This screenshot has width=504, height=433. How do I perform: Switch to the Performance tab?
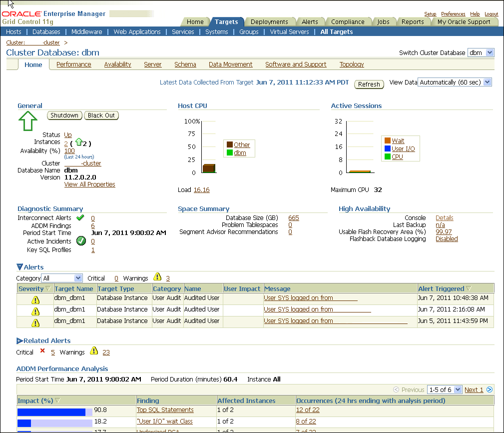[x=73, y=64]
